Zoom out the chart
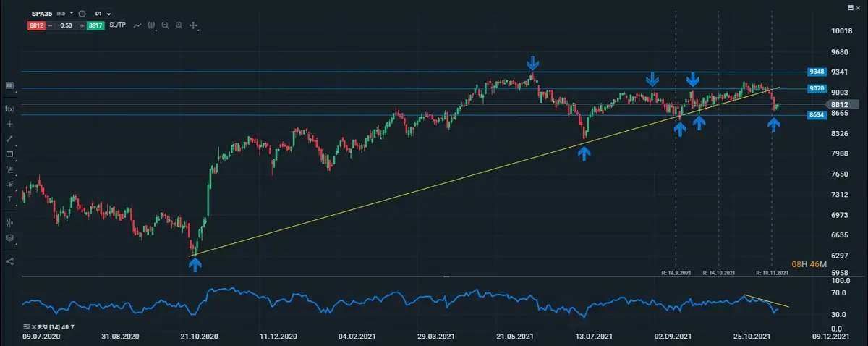The image size is (868, 346). point(166,25)
